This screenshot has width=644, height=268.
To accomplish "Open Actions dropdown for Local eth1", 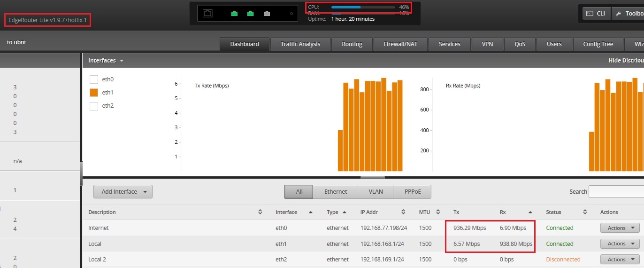I will click(x=620, y=244).
